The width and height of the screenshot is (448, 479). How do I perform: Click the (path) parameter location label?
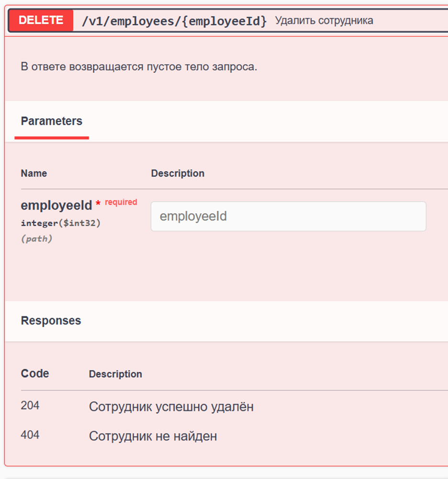(x=35, y=239)
